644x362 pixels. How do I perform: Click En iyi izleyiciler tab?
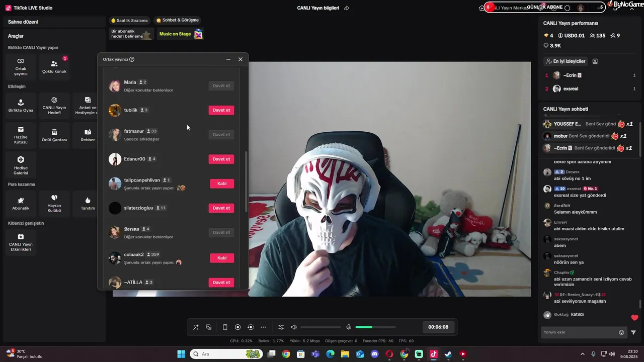click(x=566, y=61)
